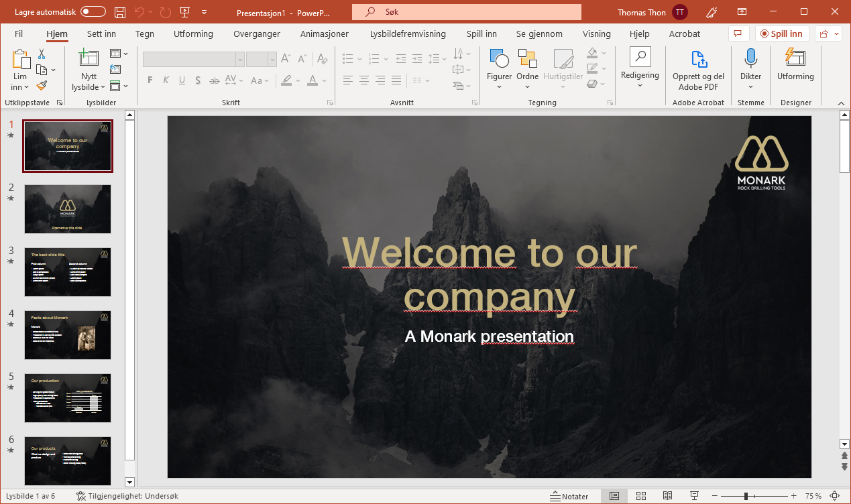Start slideshow from status bar icon
The image size is (851, 504).
click(x=694, y=496)
